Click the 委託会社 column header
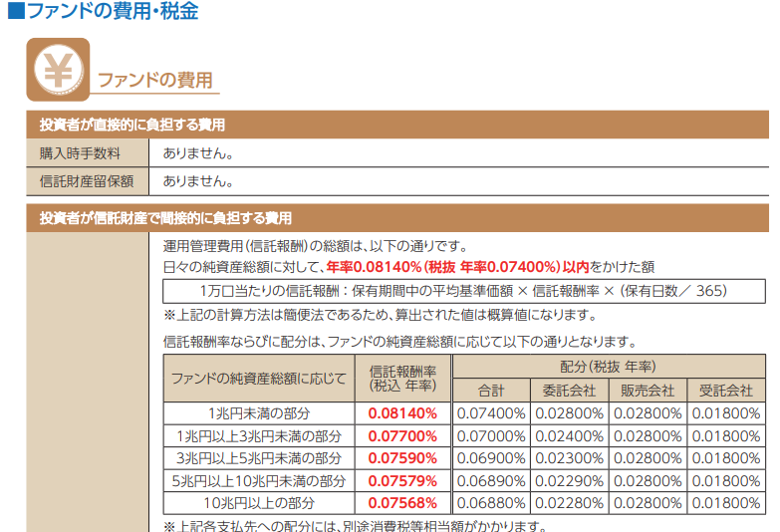The width and height of the screenshot is (780, 532). click(x=569, y=391)
